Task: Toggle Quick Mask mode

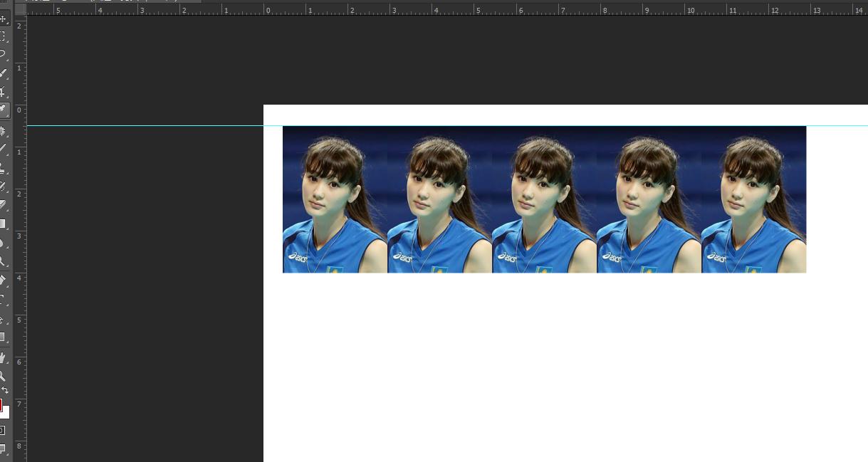Action: coord(3,430)
